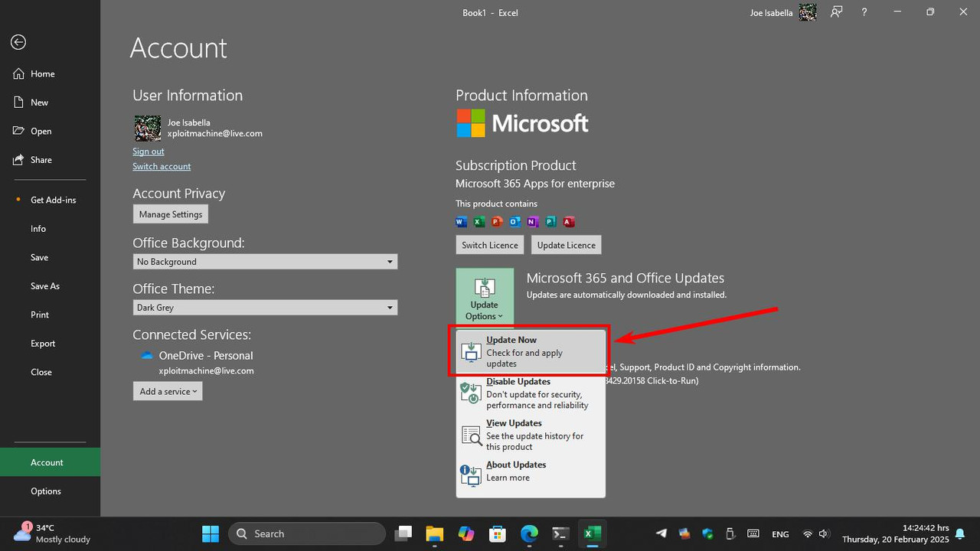Screen dimensions: 980x551
Task: Click the OneDrive cloud icon
Action: tap(147, 356)
